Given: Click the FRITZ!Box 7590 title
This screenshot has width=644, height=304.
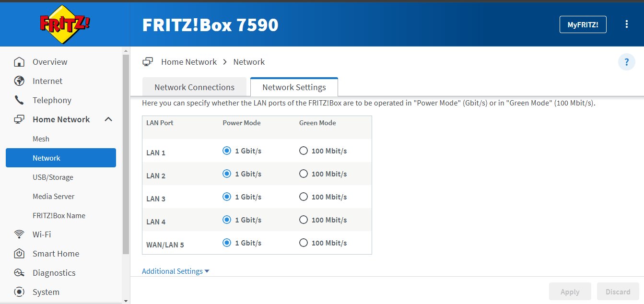Looking at the screenshot, I should point(210,24).
